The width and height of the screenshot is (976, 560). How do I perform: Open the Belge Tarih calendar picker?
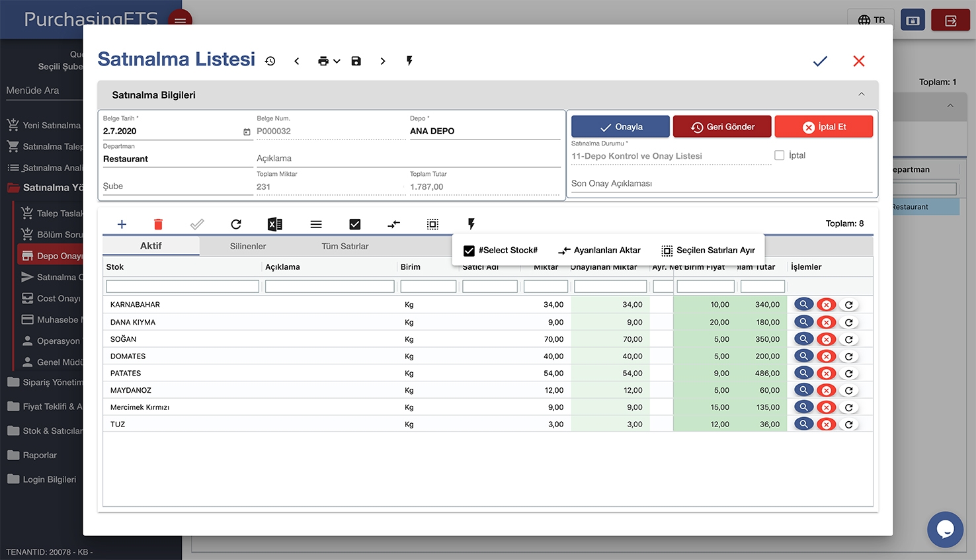[247, 132]
